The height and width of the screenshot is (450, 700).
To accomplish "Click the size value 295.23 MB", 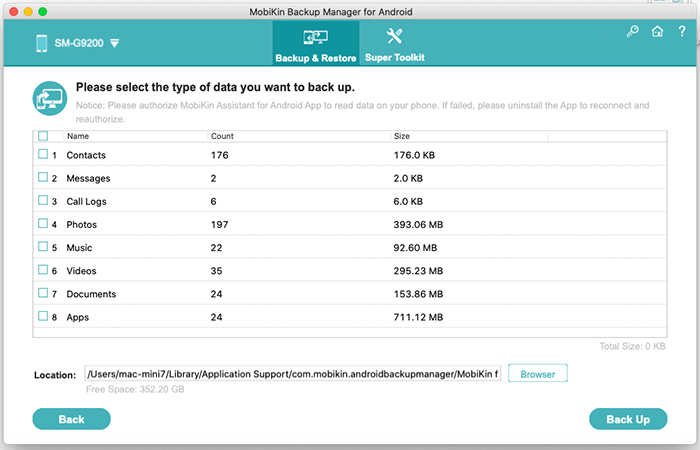I will pyautogui.click(x=418, y=271).
